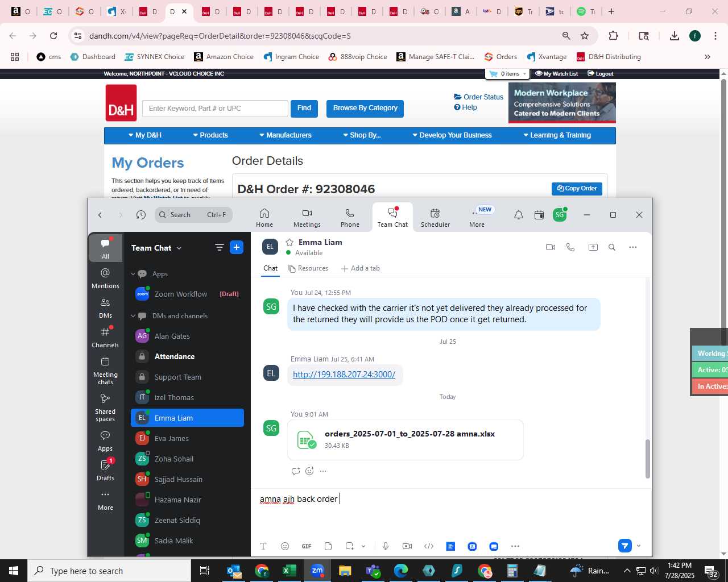Click the share screen icon in chat header
The width and height of the screenshot is (728, 582).
pos(593,247)
